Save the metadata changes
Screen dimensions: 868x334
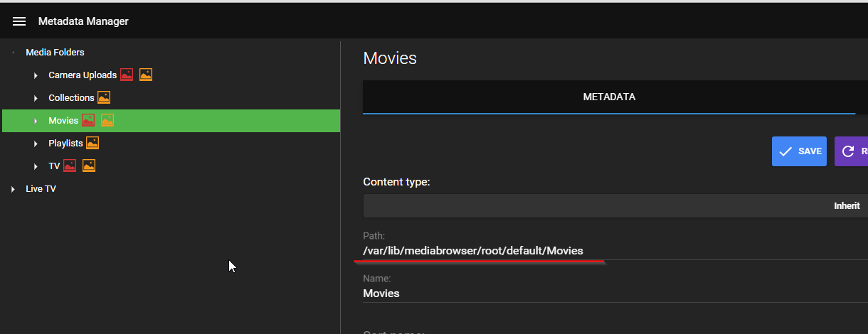pyautogui.click(x=799, y=151)
